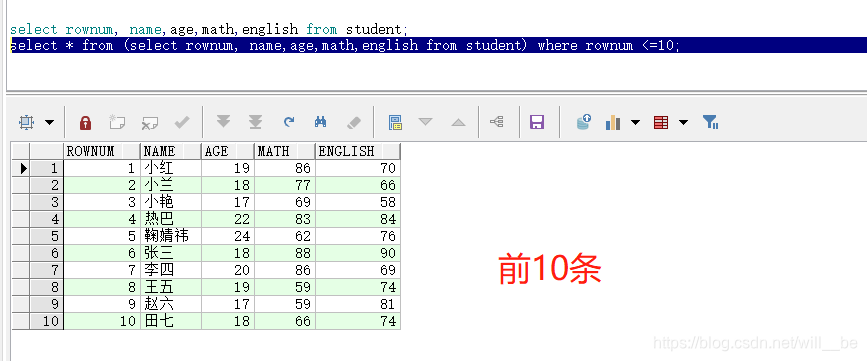Click the post changes checkmark icon
The height and width of the screenshot is (361, 867).
182,122
